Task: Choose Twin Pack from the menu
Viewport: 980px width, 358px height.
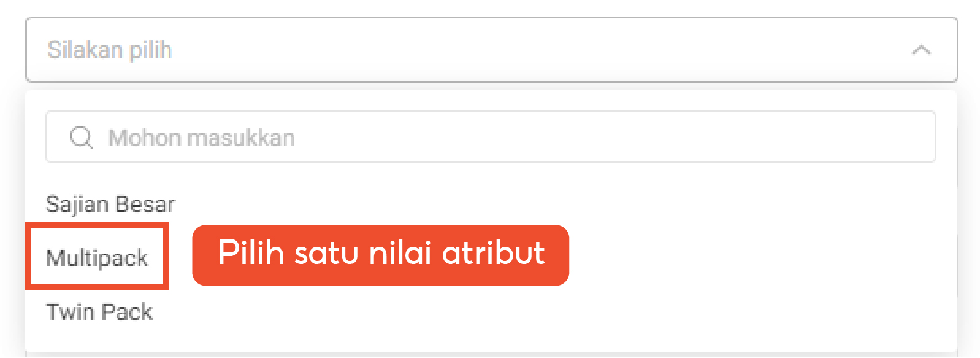Action: tap(99, 311)
